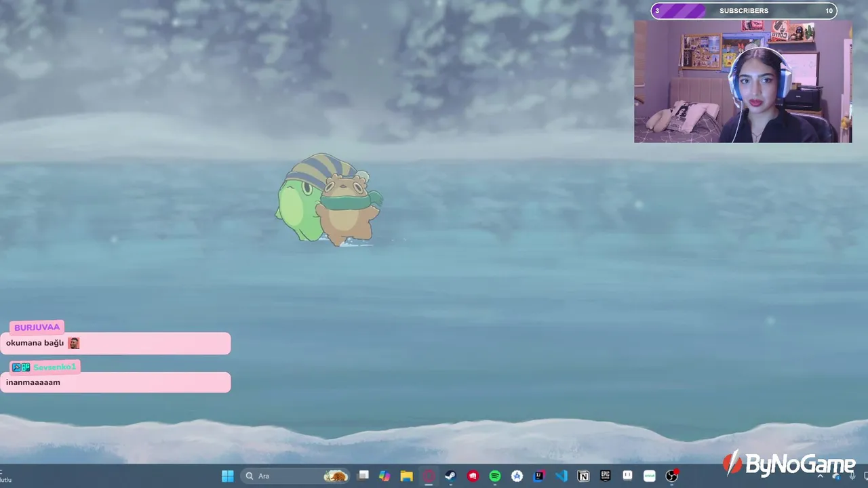Click the 'inanmaaaaam' chat message
Image resolution: width=868 pixels, height=488 pixels.
pos(33,382)
